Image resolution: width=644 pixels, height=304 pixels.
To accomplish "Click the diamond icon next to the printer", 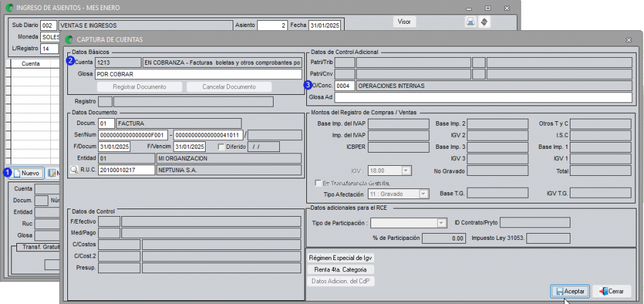I will point(484,22).
